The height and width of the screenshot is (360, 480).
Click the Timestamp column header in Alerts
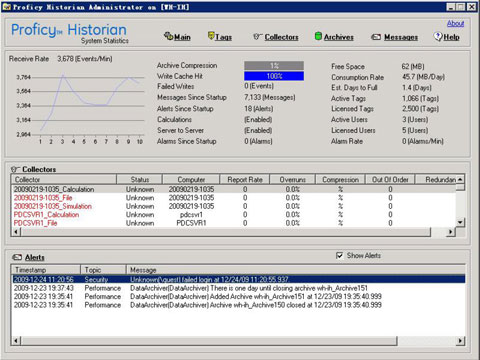[46, 270]
